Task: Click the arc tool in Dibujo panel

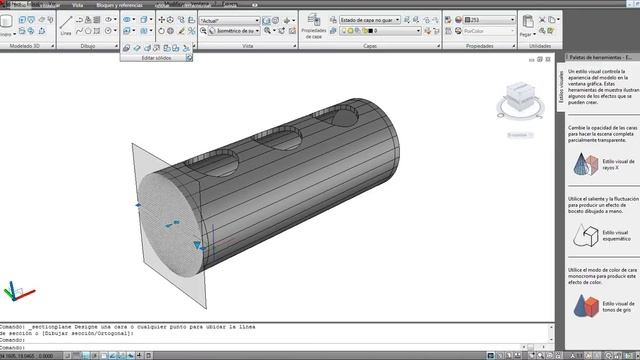Action: 79,20
